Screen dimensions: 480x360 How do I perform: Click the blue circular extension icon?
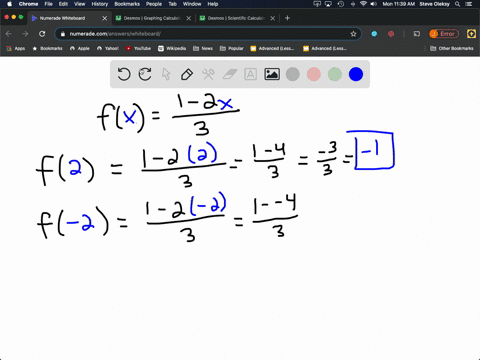[374, 34]
